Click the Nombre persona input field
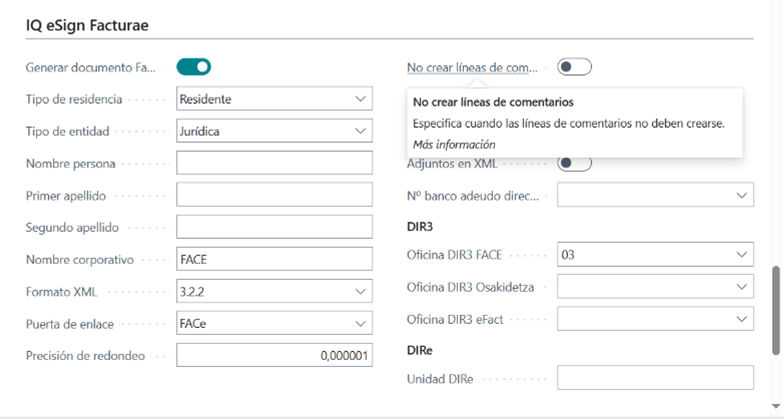This screenshot has height=419, width=784. point(274,163)
